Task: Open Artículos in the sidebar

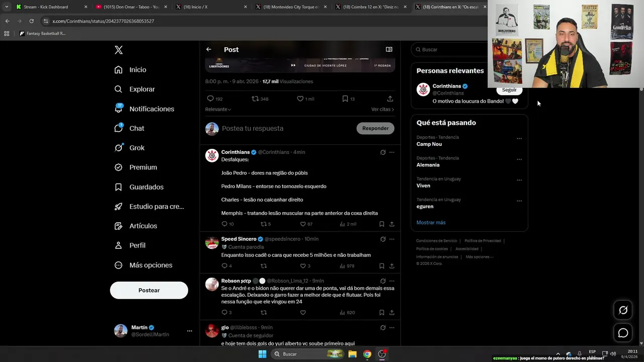Action: coord(135,226)
